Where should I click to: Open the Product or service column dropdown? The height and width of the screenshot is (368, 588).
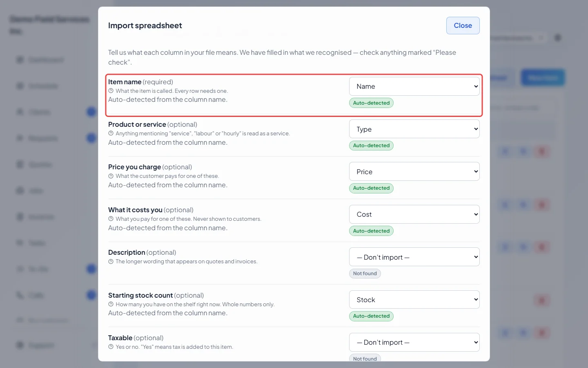click(414, 129)
